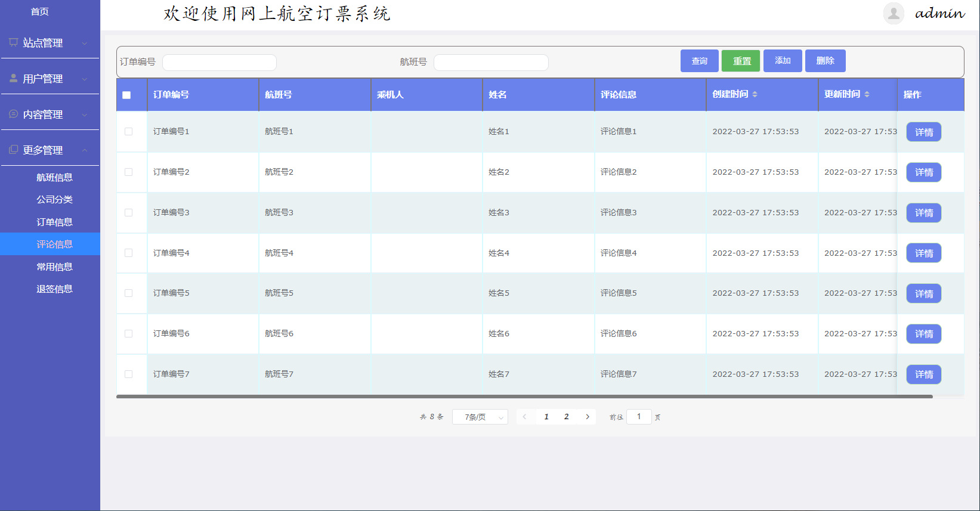Click the 站点管理 monitor icon
The width and height of the screenshot is (980, 511).
pos(13,42)
